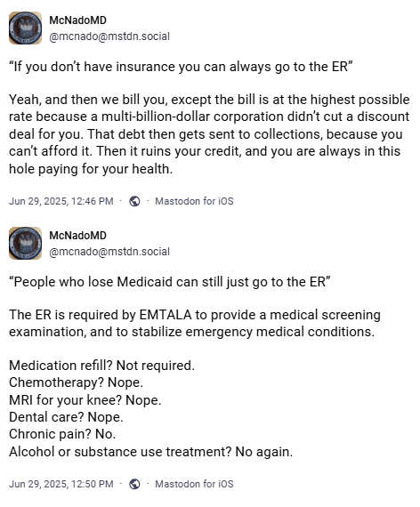Viewport: 420px width, 507px height.
Task: Click the line "MRI for your knee? Nope."
Action: 85,400
